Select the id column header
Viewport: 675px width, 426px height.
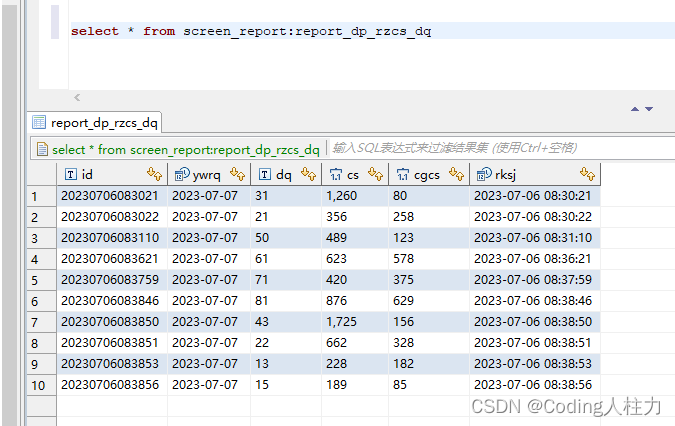(x=112, y=174)
